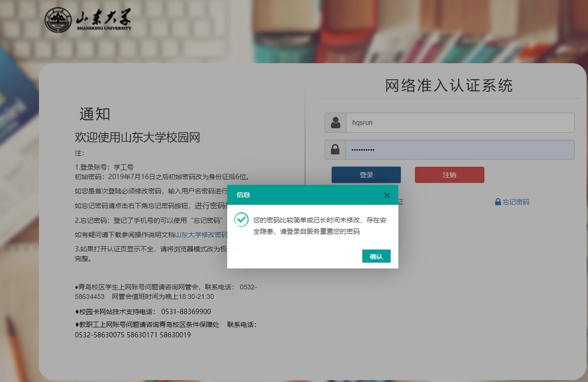The width and height of the screenshot is (588, 382).
Task: Click the 信息 dialog title
Action: coord(243,195)
